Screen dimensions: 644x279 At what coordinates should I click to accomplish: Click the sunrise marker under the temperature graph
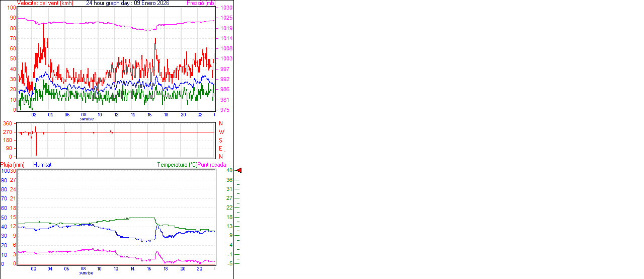pos(86,273)
